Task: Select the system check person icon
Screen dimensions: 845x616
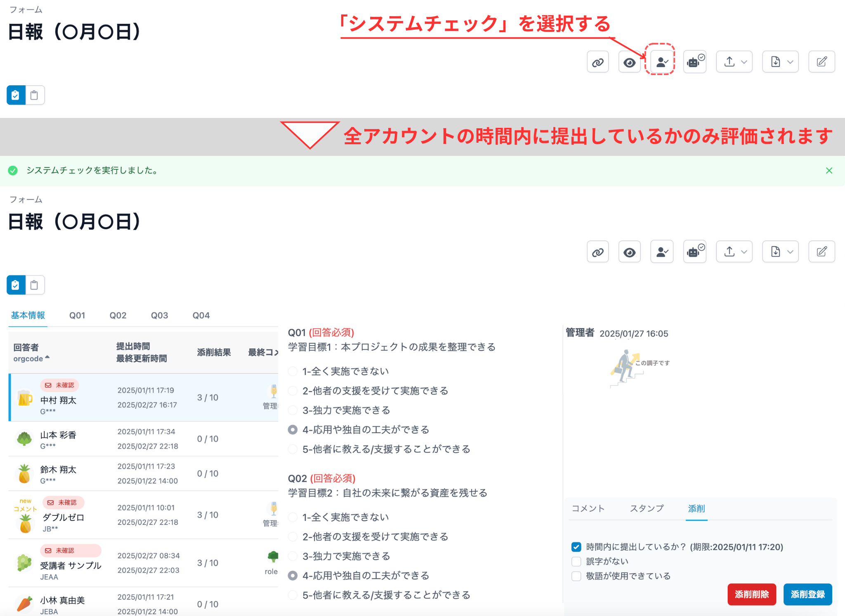Action: pyautogui.click(x=662, y=252)
